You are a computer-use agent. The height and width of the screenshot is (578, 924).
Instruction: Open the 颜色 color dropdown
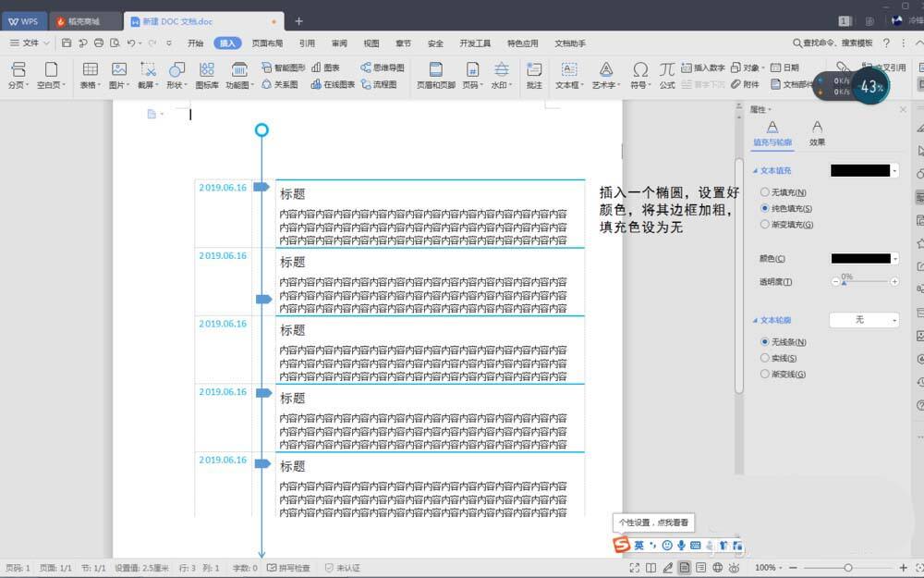864,258
